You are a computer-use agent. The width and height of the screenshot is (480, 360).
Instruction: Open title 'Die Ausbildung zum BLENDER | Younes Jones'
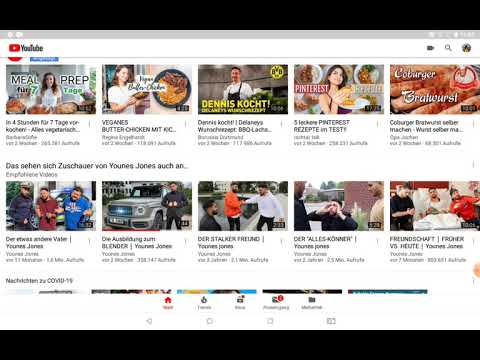pyautogui.click(x=137, y=243)
